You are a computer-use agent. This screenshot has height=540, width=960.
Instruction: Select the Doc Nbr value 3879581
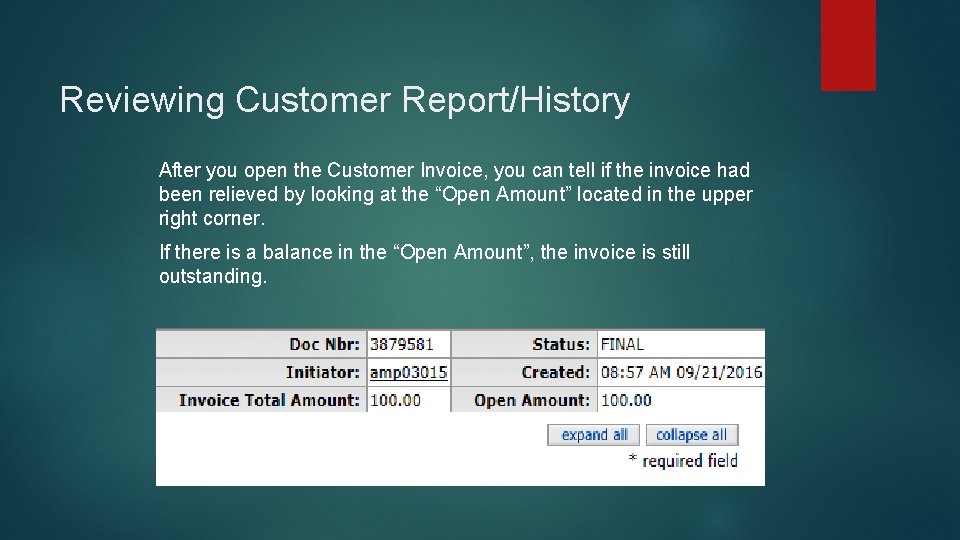(x=402, y=344)
